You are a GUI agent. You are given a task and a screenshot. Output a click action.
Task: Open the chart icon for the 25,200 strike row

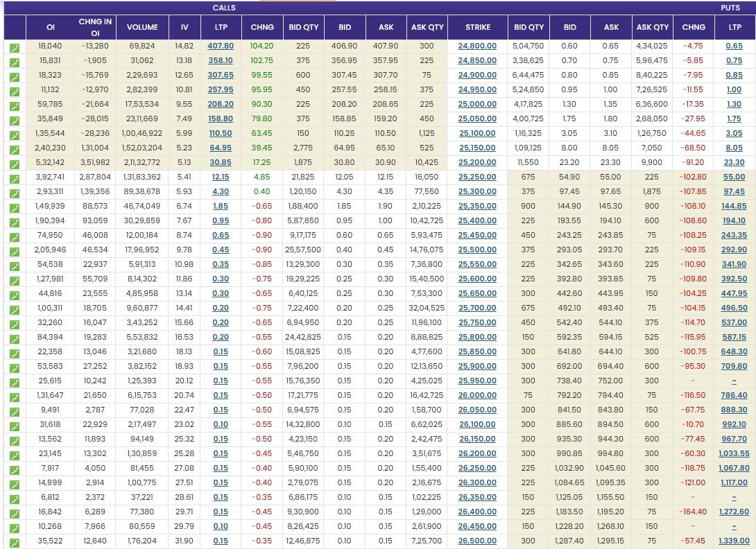[x=15, y=162]
